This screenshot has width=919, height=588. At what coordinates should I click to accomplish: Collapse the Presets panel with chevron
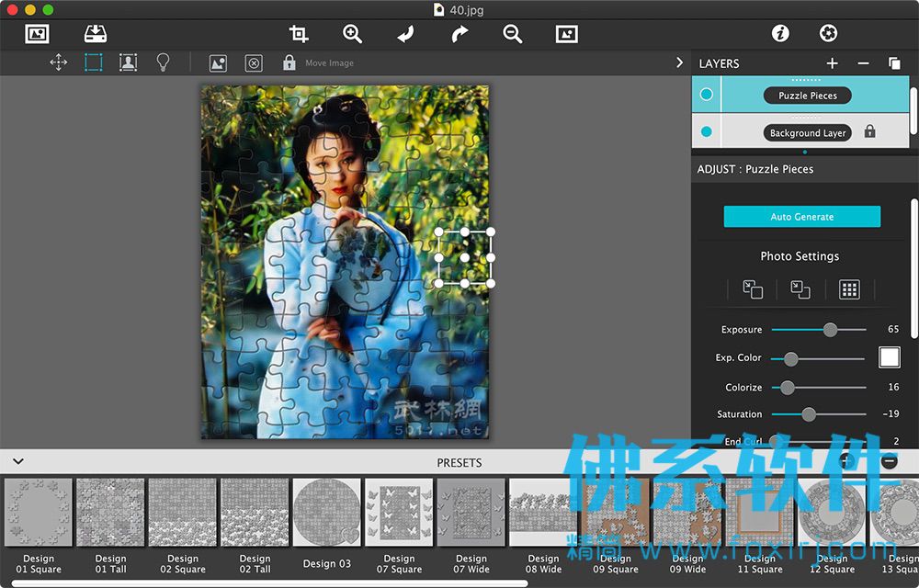pos(18,461)
